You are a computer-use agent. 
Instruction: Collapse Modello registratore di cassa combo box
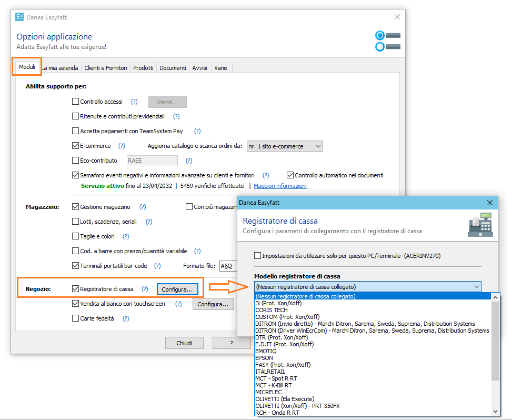pyautogui.click(x=368, y=286)
